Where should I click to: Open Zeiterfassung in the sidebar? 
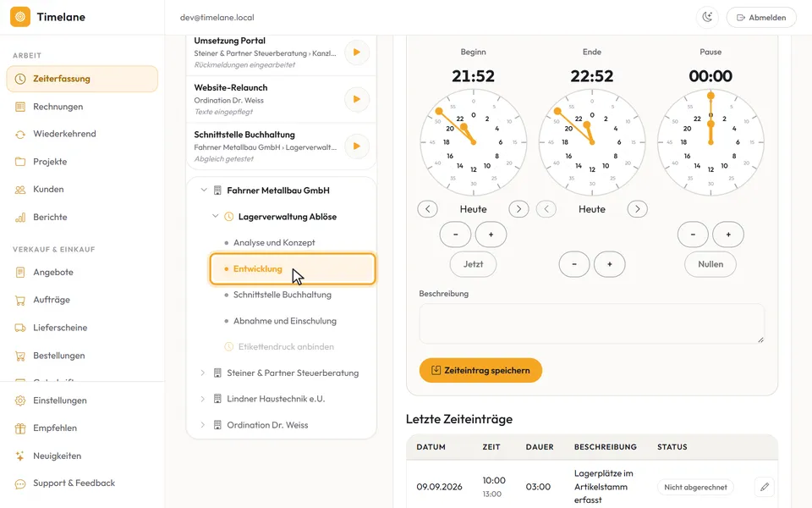(82, 79)
